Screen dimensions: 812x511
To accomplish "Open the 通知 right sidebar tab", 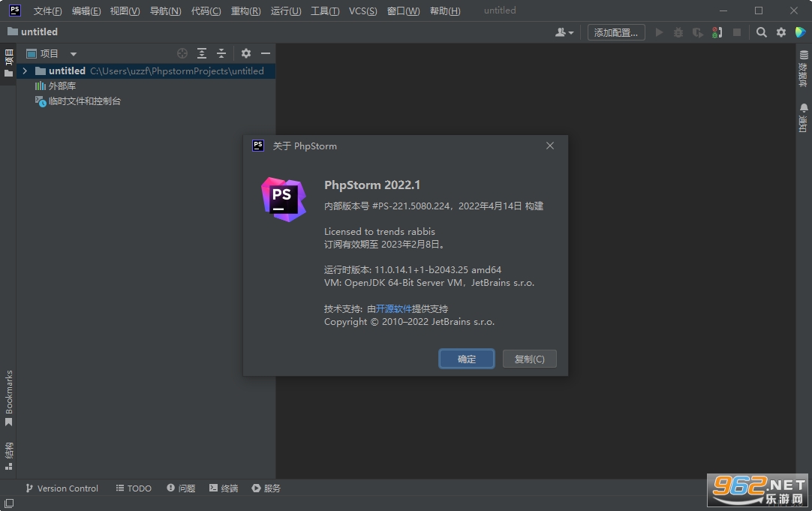I will point(803,118).
